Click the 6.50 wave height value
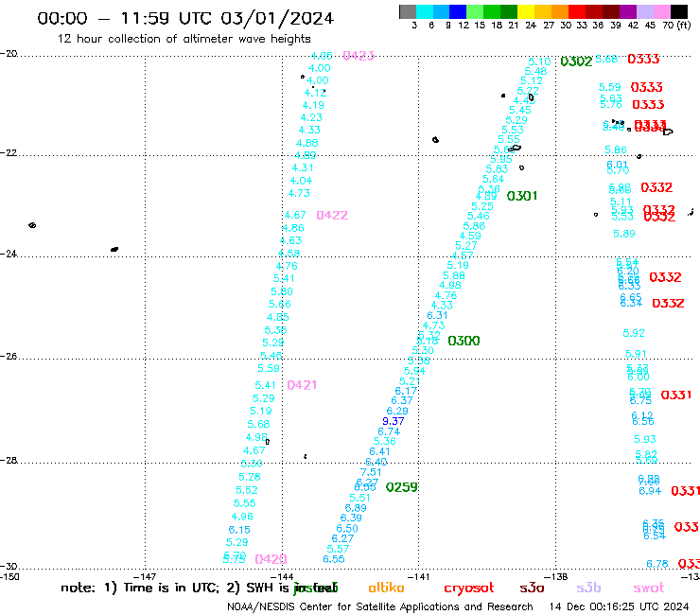The image size is (700, 615). (x=347, y=528)
